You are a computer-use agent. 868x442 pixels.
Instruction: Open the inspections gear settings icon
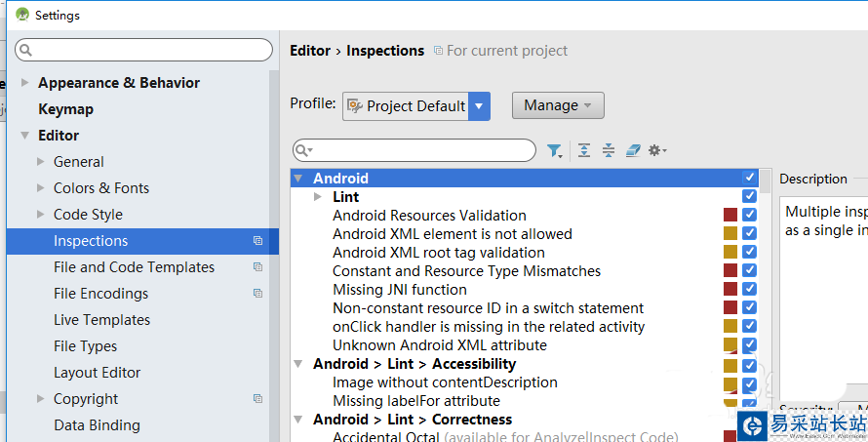tap(657, 150)
